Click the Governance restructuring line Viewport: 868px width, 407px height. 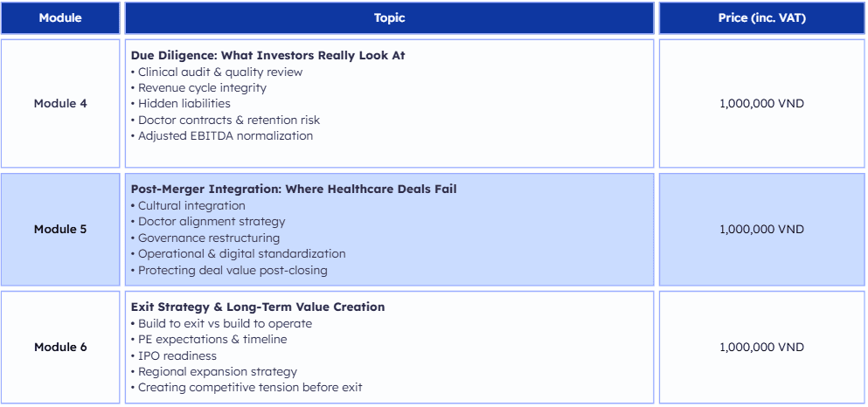point(209,238)
